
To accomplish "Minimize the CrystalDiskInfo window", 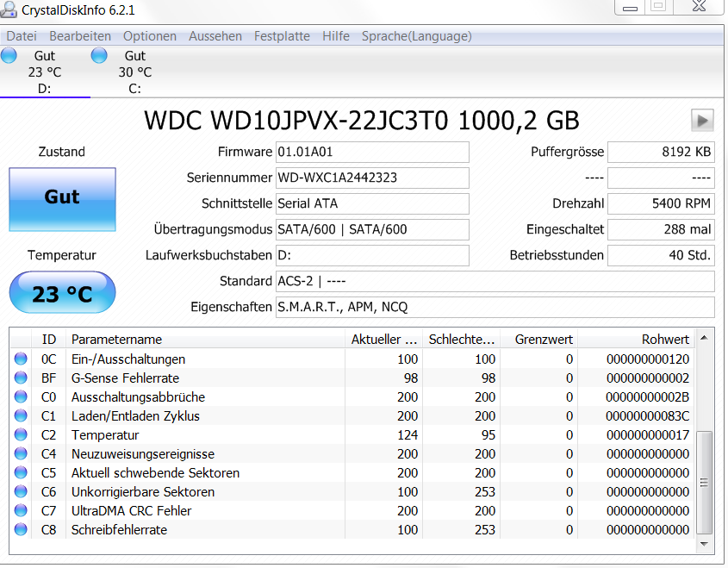I will (630, 8).
